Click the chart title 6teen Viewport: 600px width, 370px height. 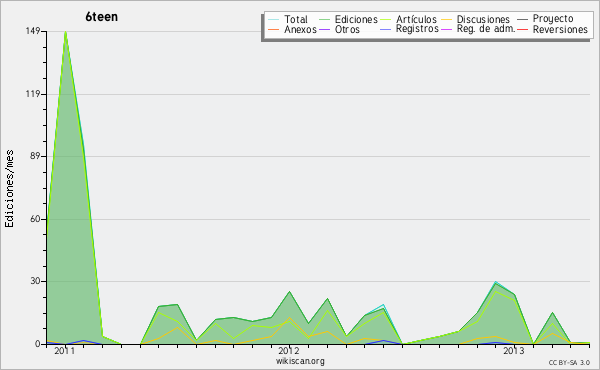[101, 17]
